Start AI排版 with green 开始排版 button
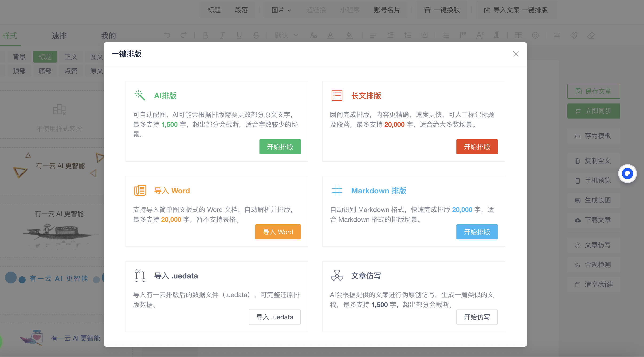The width and height of the screenshot is (644, 357). pyautogui.click(x=280, y=147)
